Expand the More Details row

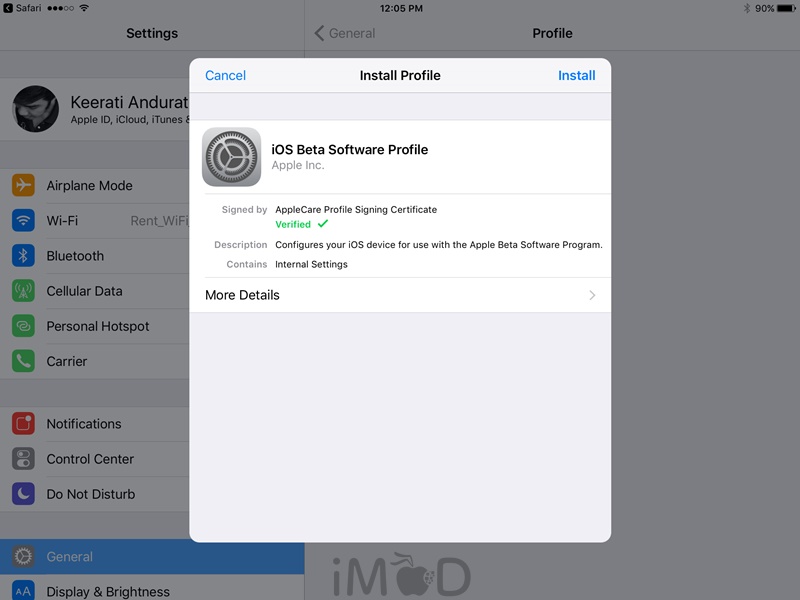pos(400,295)
